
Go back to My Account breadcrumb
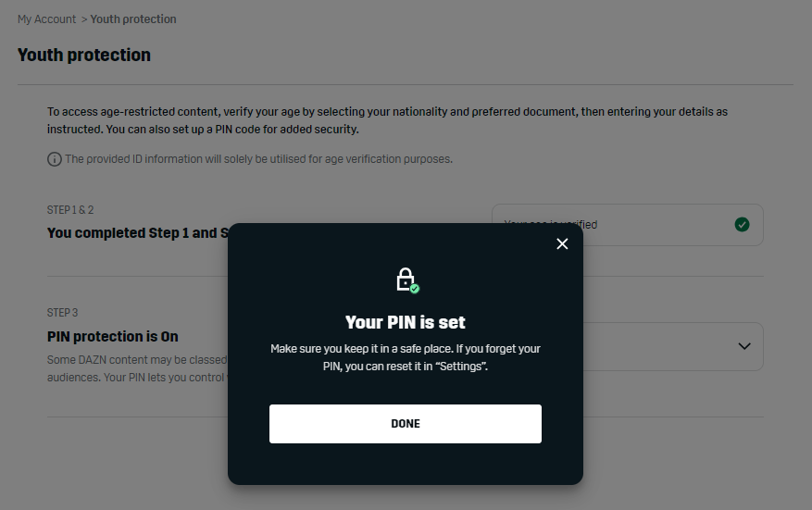point(46,19)
